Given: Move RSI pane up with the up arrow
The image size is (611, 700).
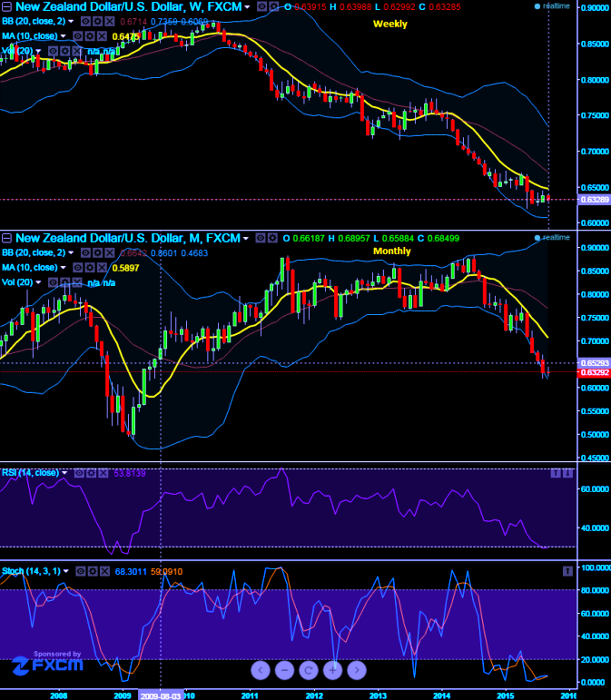Looking at the screenshot, I should coord(556,473).
